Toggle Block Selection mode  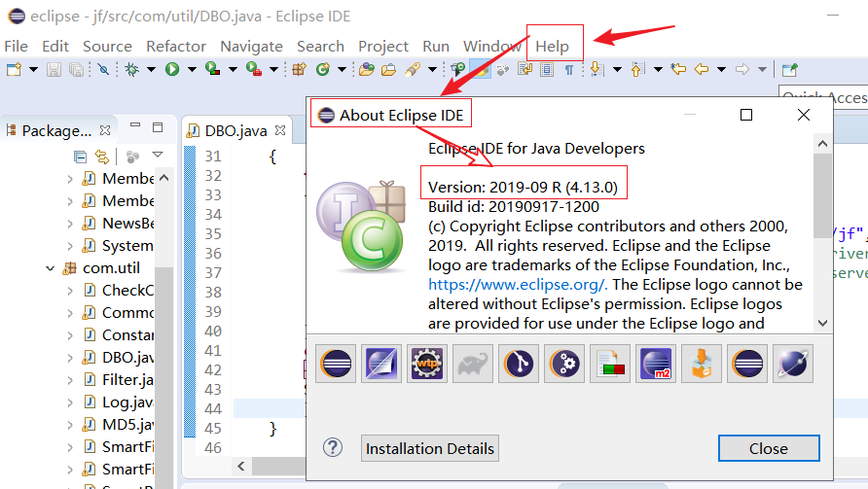[x=547, y=70]
